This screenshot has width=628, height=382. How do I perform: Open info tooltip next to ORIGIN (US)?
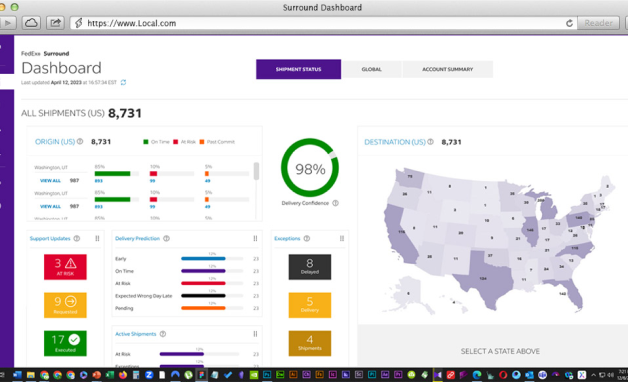coord(80,141)
